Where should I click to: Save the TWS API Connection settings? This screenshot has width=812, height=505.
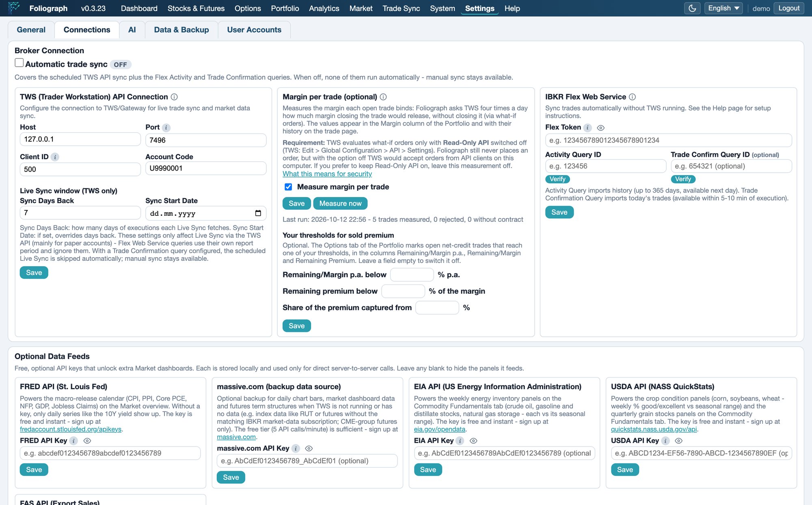pyautogui.click(x=34, y=273)
